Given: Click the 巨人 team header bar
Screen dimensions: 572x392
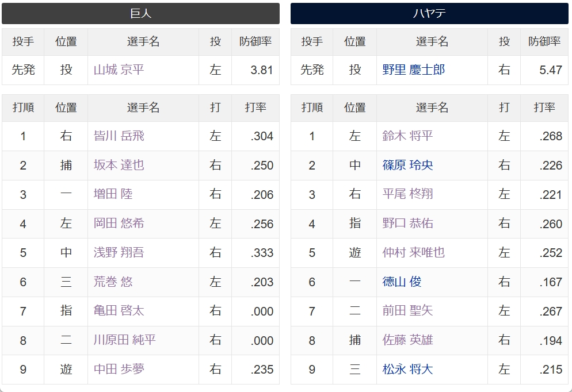Looking at the screenshot, I should (x=141, y=13).
